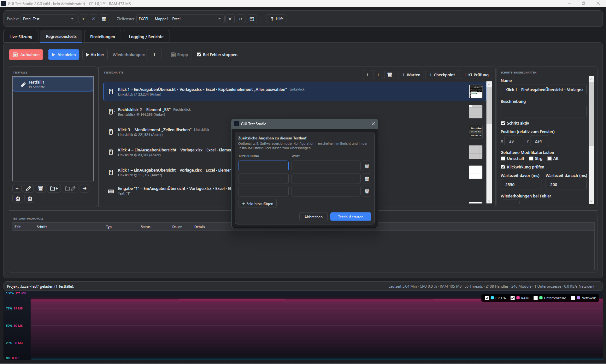Click the Wiederholungen number field
The height and width of the screenshot is (364, 606).
pos(154,55)
